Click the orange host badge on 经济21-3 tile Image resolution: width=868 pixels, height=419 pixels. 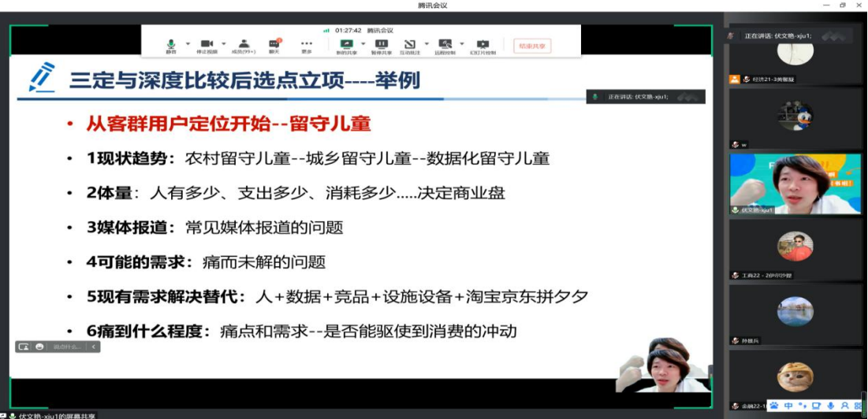[735, 79]
